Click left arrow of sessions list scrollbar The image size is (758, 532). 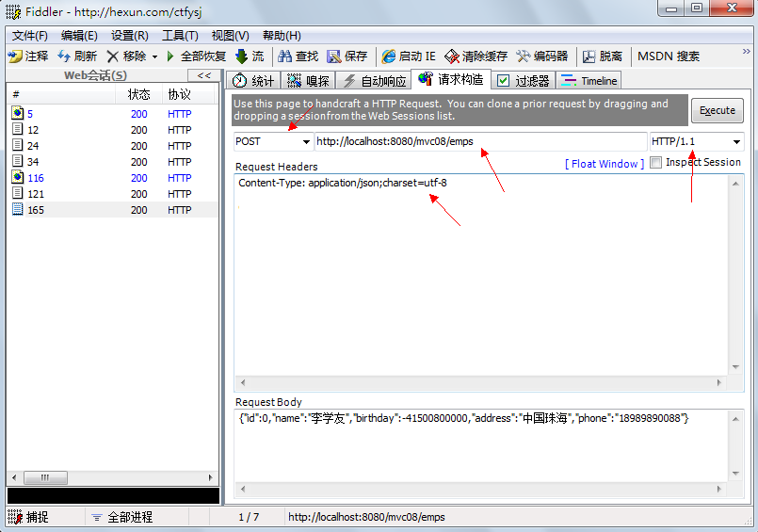(x=14, y=478)
